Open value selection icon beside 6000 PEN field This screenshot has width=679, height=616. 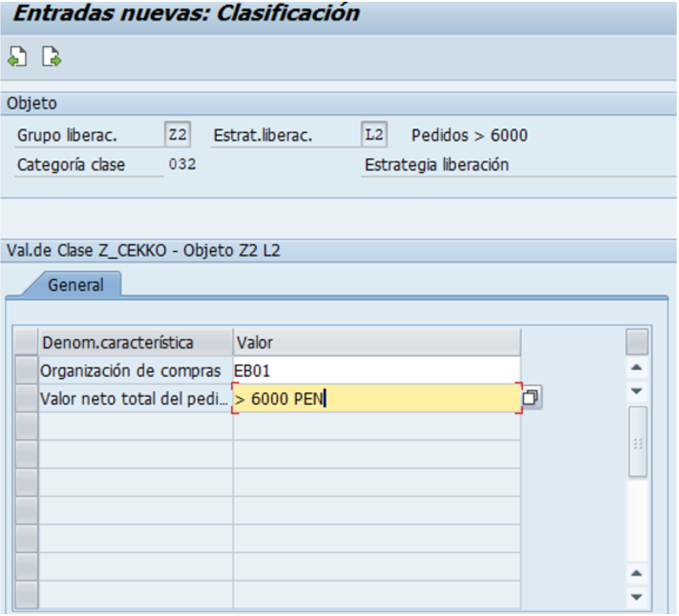coord(530,398)
